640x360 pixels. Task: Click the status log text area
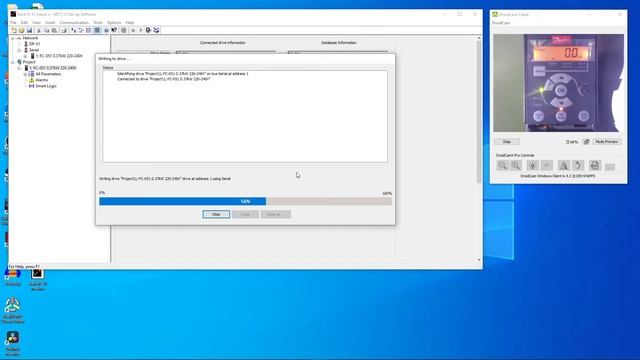coord(245,116)
